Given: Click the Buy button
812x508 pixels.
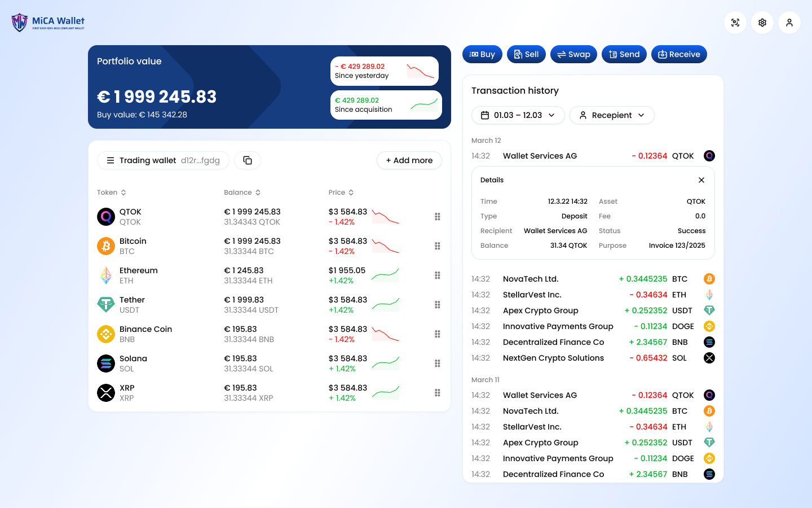Looking at the screenshot, I should click(482, 54).
